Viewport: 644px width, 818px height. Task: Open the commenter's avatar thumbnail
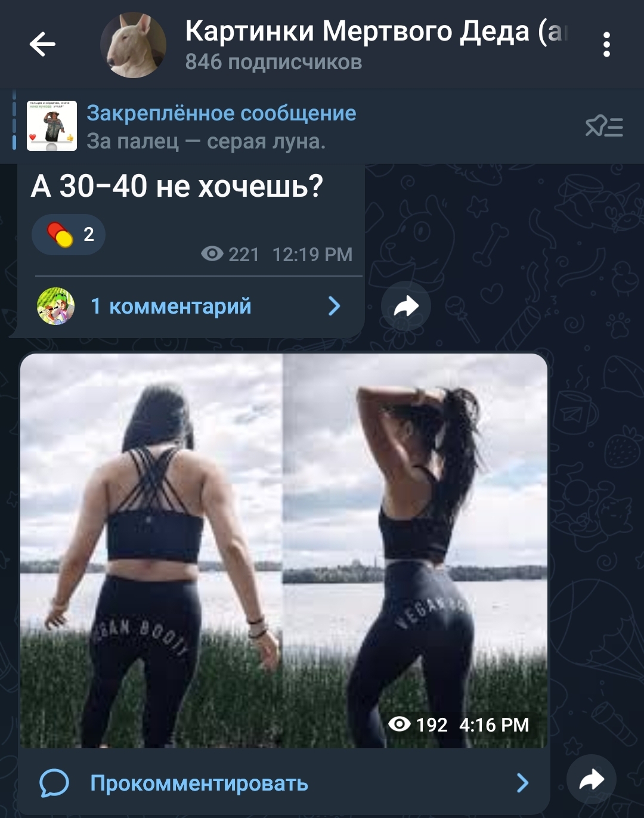click(56, 306)
